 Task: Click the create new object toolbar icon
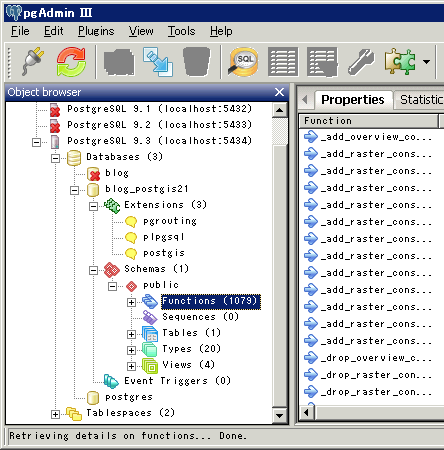pos(158,62)
